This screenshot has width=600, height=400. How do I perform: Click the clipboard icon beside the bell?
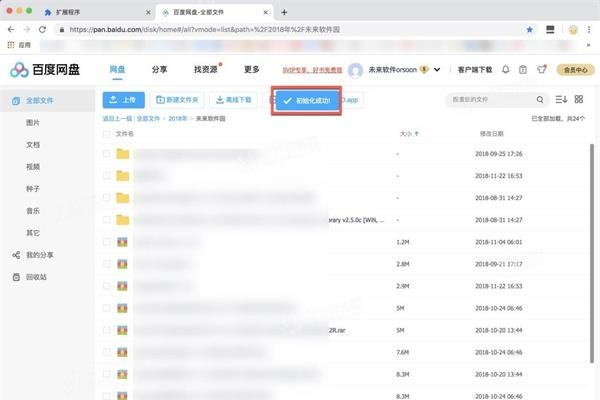pyautogui.click(x=523, y=70)
